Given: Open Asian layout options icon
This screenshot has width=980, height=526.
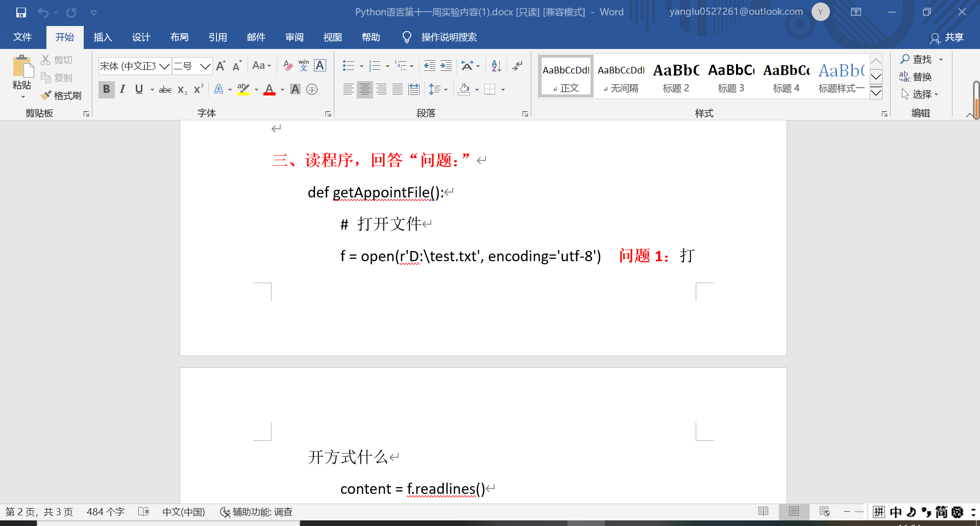Looking at the screenshot, I should 467,66.
